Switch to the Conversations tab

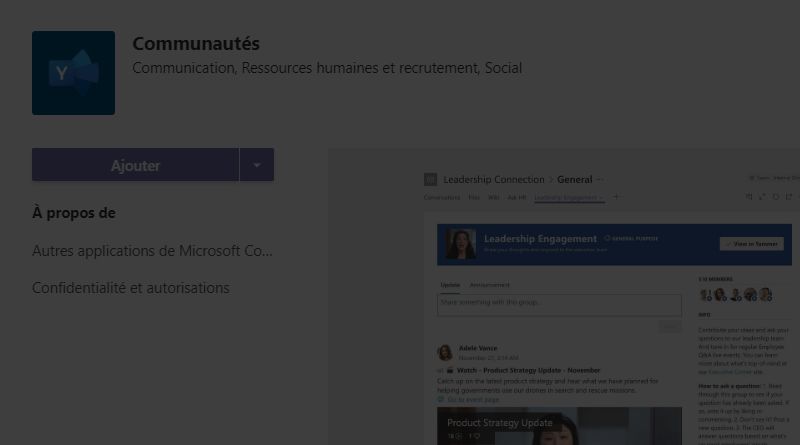pos(442,198)
